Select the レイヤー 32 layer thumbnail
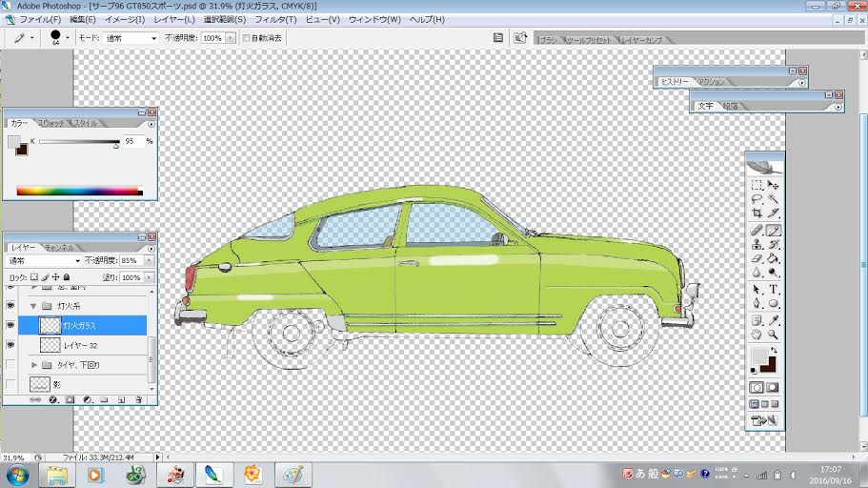 click(x=50, y=345)
